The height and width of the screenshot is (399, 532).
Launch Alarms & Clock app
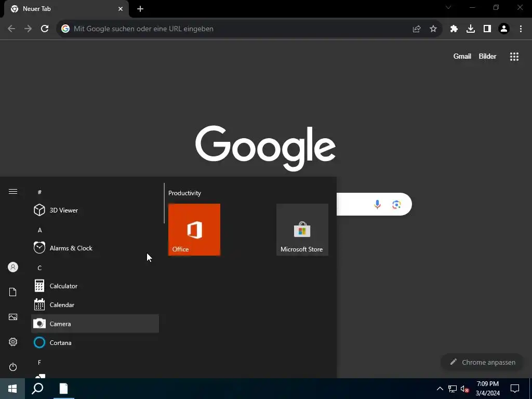(x=95, y=248)
